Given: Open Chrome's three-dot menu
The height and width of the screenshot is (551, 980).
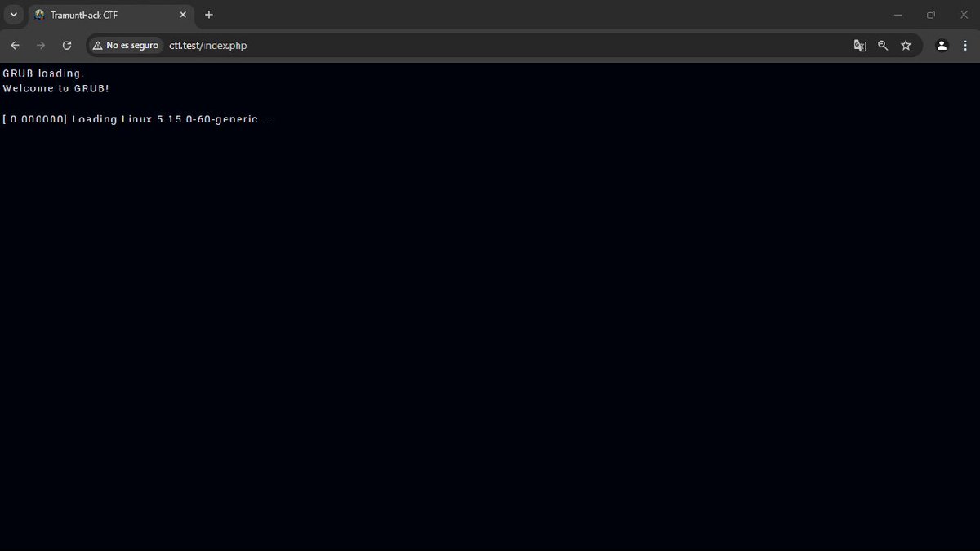Looking at the screenshot, I should [x=966, y=46].
